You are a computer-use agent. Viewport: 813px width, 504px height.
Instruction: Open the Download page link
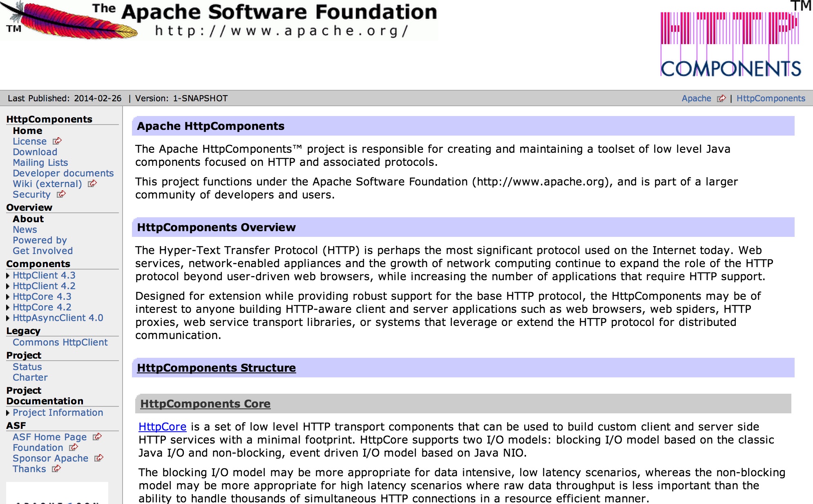pos(35,152)
